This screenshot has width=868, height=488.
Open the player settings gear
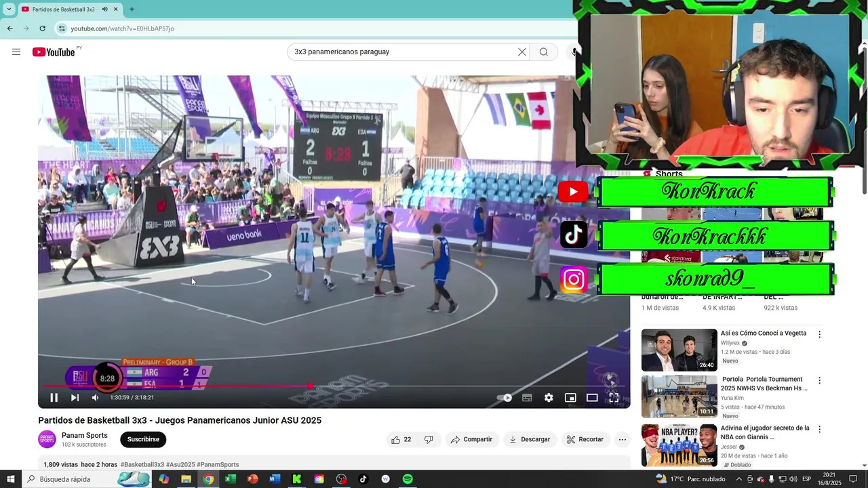tap(549, 398)
